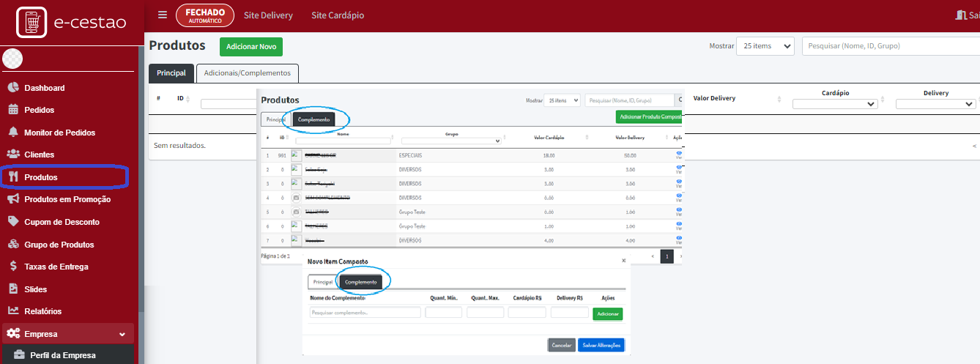Click the Salvar Alterações button

point(601,345)
